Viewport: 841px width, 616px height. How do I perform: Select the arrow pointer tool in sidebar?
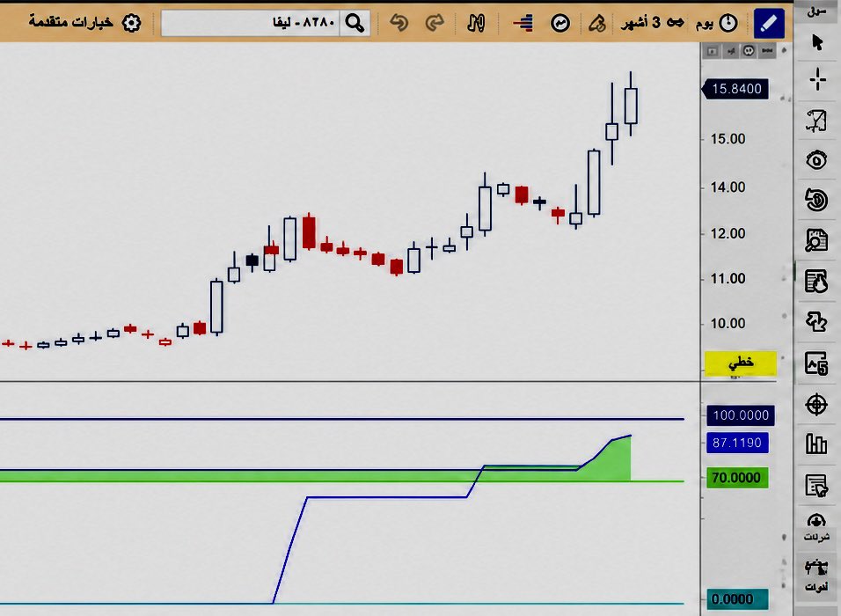click(817, 42)
